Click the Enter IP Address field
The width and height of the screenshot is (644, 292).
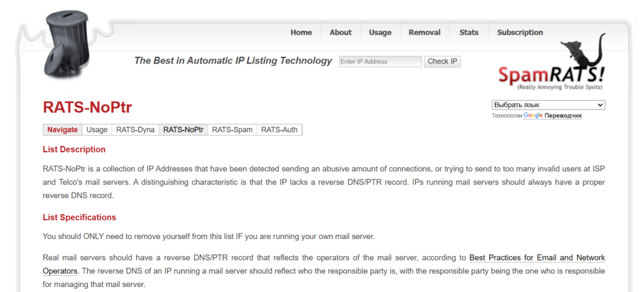(380, 62)
